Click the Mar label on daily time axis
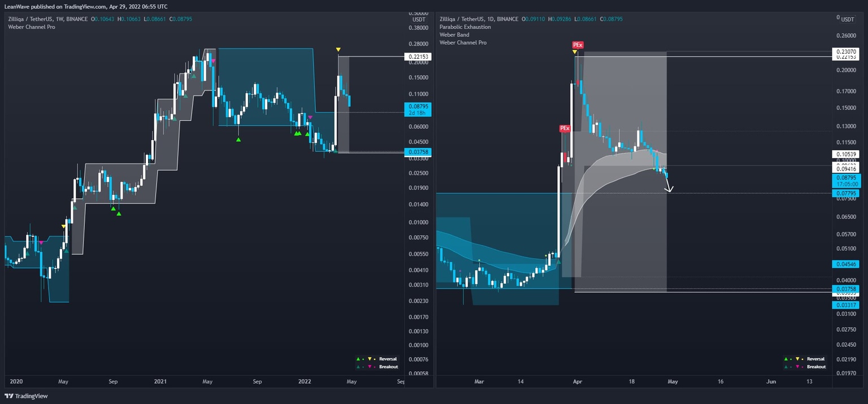 click(x=479, y=381)
